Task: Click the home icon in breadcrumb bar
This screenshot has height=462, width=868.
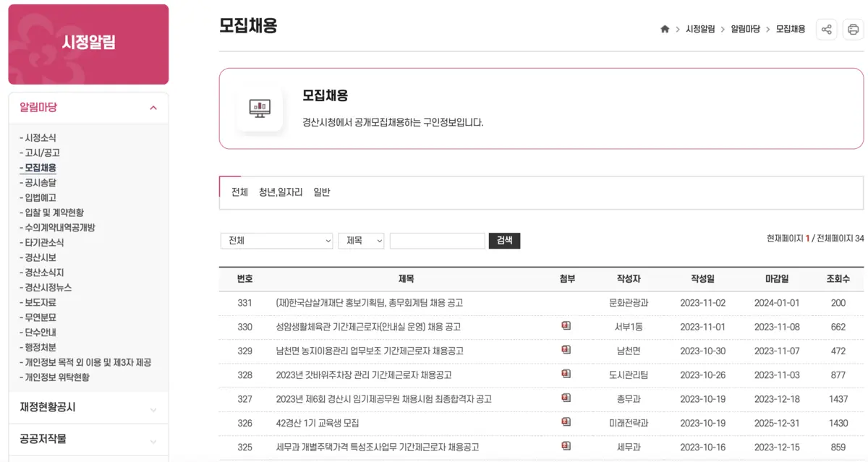Action: point(664,30)
